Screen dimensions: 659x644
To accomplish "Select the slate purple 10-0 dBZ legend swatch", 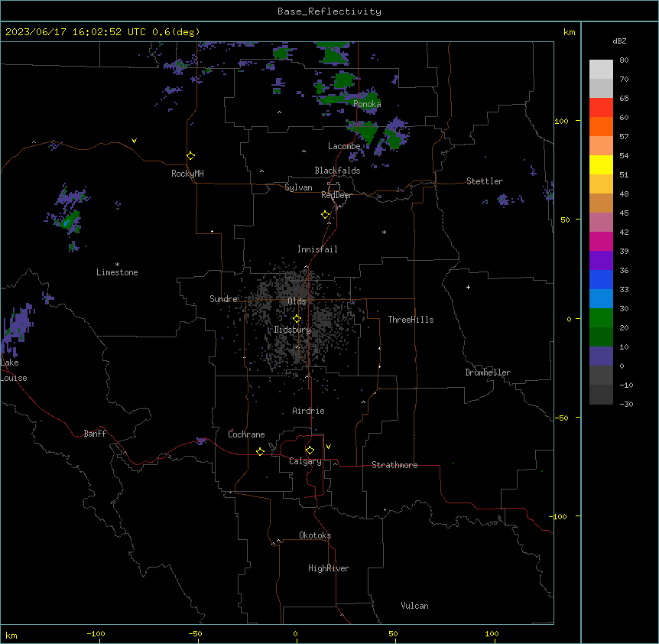I will tap(601, 356).
